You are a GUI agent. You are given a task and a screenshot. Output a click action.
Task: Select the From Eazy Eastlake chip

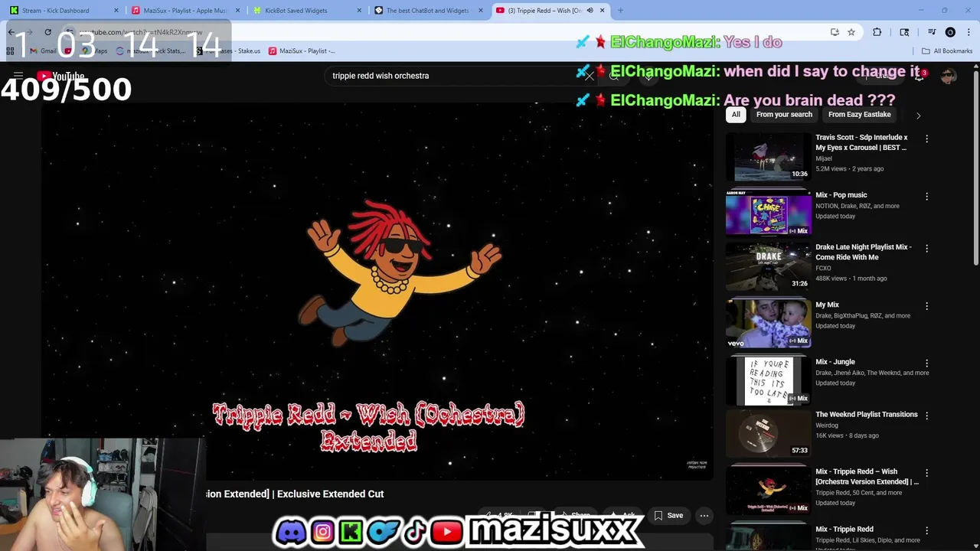point(859,115)
